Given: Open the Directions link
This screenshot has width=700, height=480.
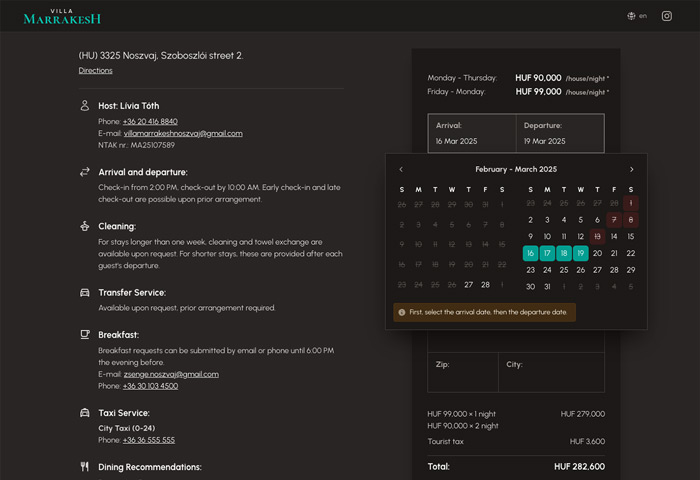Looking at the screenshot, I should click(96, 71).
